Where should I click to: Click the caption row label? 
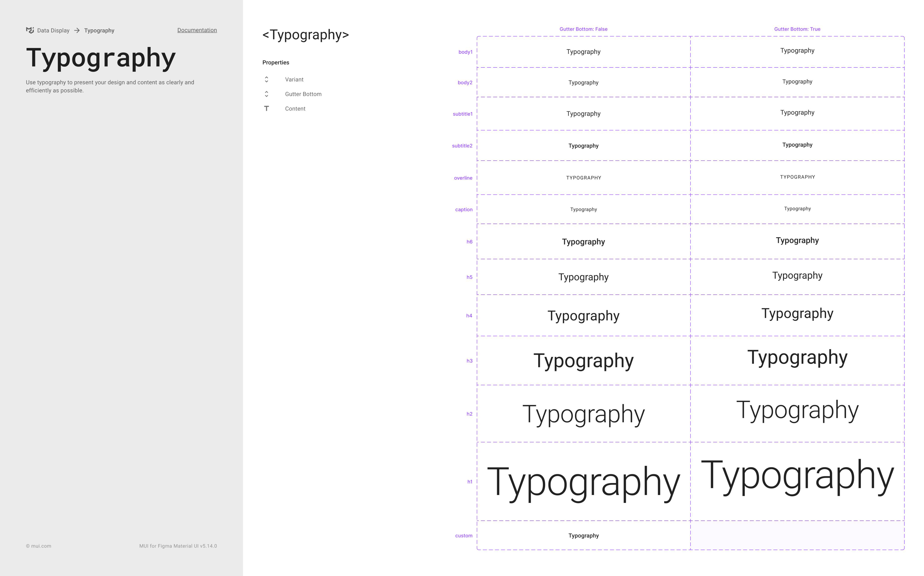(464, 210)
